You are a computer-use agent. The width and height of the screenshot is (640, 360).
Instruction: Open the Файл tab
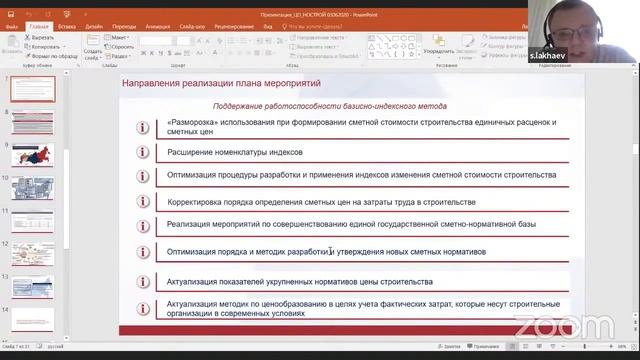coord(12,27)
